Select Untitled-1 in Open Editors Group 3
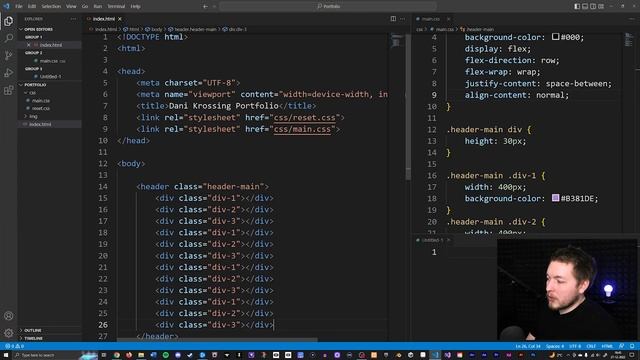 coord(50,76)
